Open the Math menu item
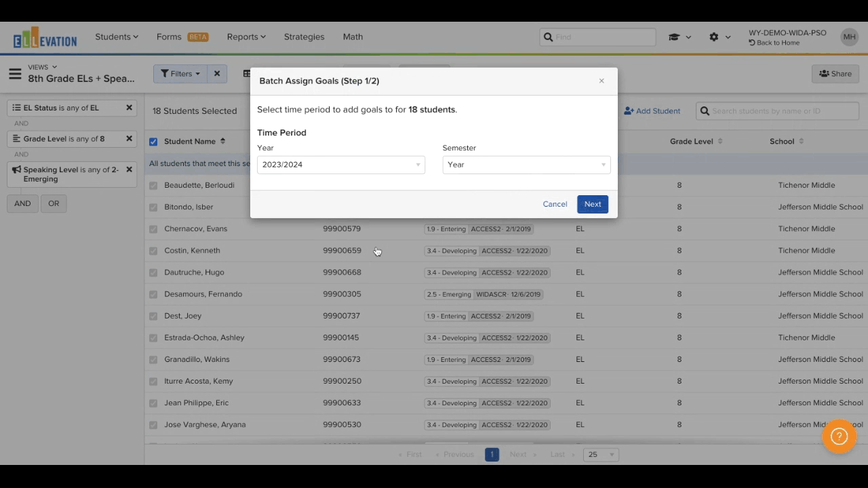This screenshot has height=488, width=868. coord(353,37)
